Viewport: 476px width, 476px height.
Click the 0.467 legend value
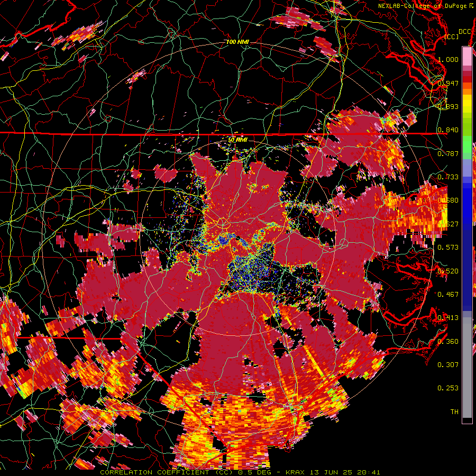coord(448,295)
